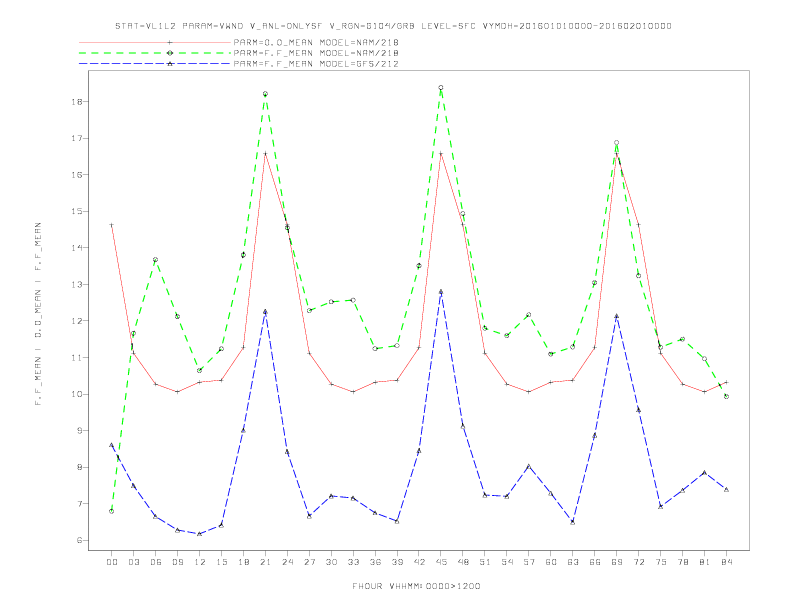Click the y-axis tick label 11

pos(77,358)
